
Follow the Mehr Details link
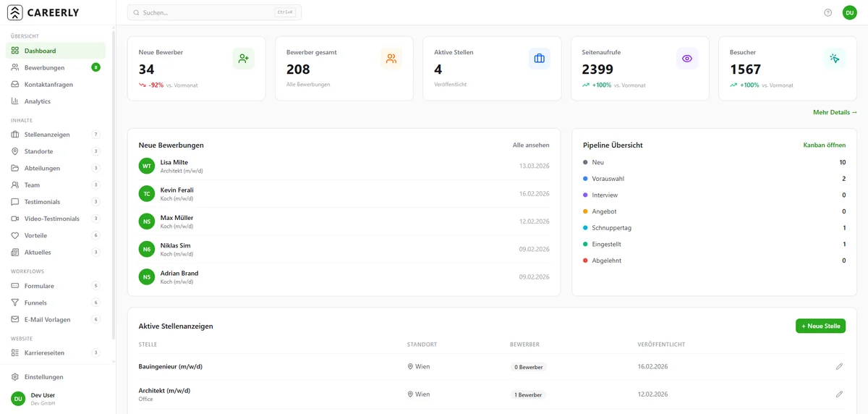pyautogui.click(x=835, y=112)
